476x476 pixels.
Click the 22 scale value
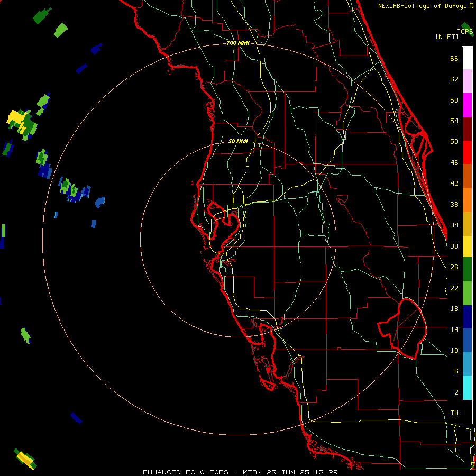click(454, 288)
